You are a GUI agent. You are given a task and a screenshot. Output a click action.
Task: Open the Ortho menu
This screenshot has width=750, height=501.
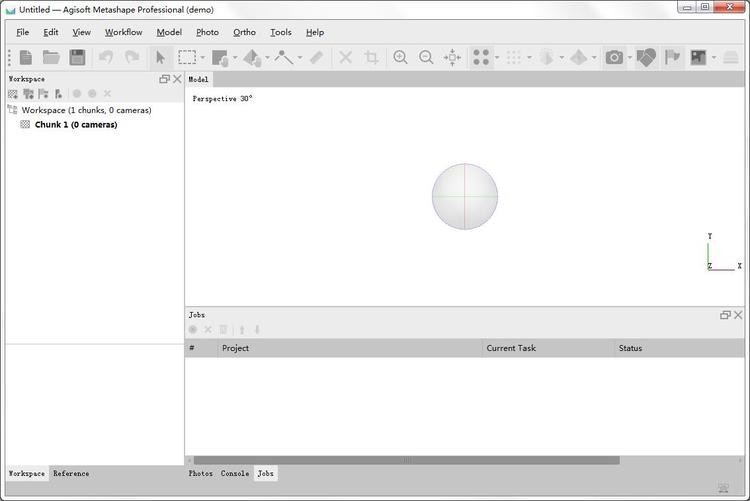coord(244,32)
